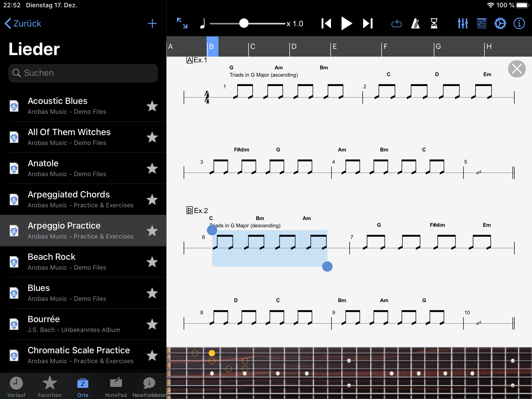This screenshot has height=399, width=532.
Task: Click the Suchen search field
Action: click(x=83, y=73)
